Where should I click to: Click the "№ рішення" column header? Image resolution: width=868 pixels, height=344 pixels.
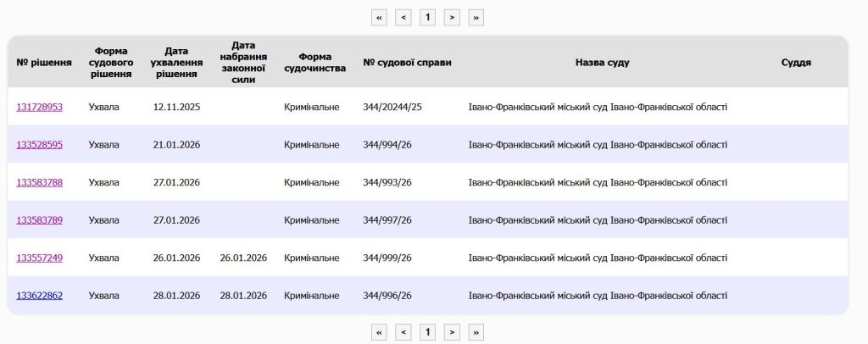pos(39,63)
